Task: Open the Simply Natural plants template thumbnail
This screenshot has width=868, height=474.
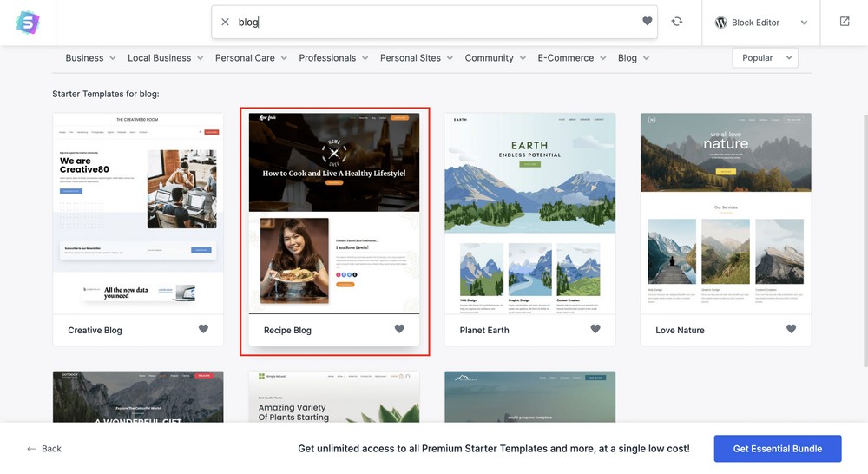Action: pos(334,397)
